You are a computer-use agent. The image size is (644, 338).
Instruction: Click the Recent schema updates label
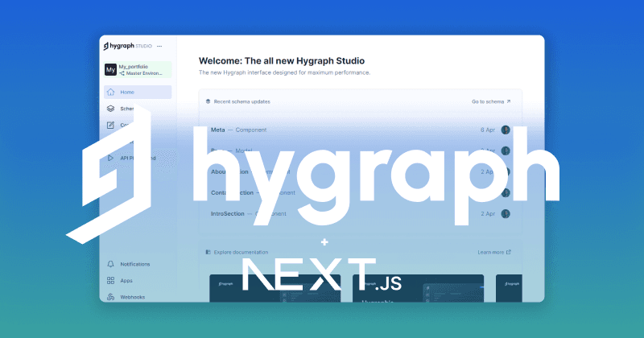pyautogui.click(x=242, y=101)
